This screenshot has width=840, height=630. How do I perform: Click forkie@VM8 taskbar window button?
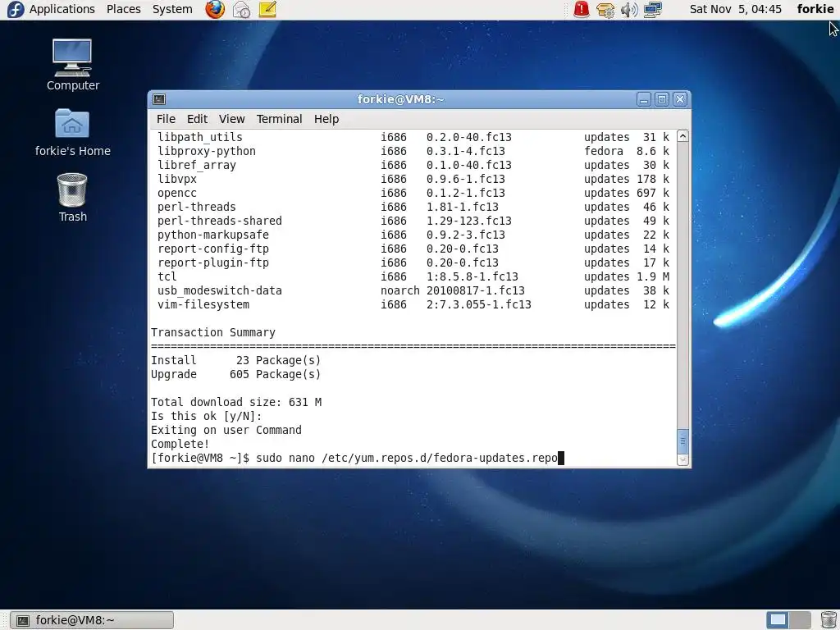point(92,620)
